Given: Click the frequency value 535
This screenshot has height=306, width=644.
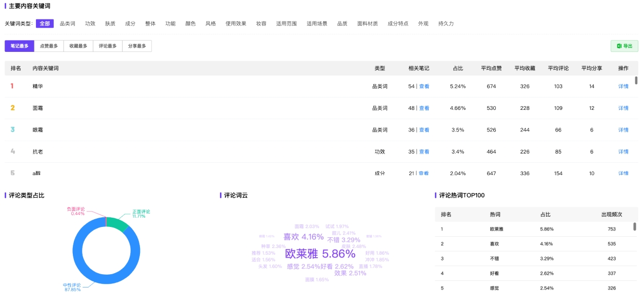Looking at the screenshot, I should point(611,244).
